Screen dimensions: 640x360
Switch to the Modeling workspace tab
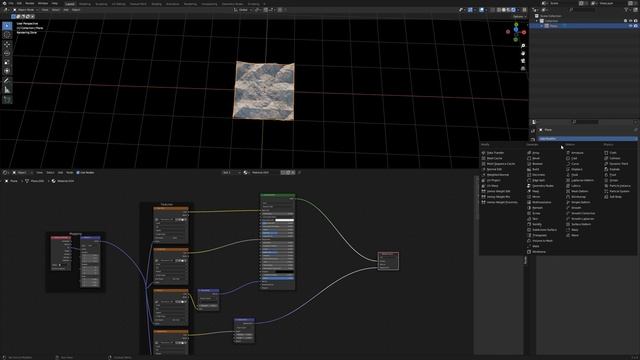(85, 4)
